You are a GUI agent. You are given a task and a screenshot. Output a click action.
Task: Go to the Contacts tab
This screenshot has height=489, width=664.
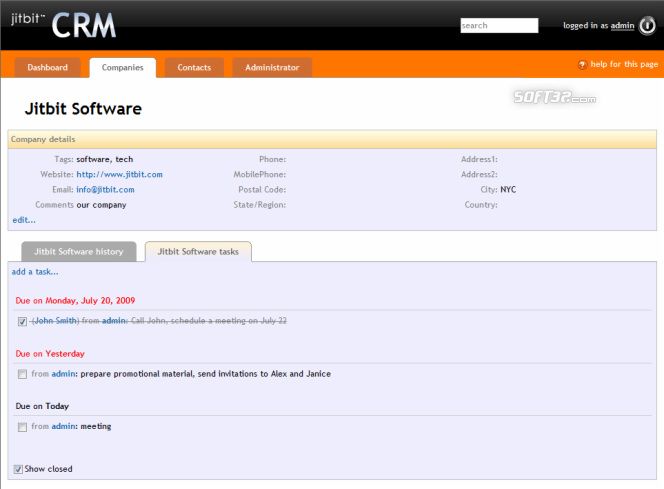coord(194,68)
